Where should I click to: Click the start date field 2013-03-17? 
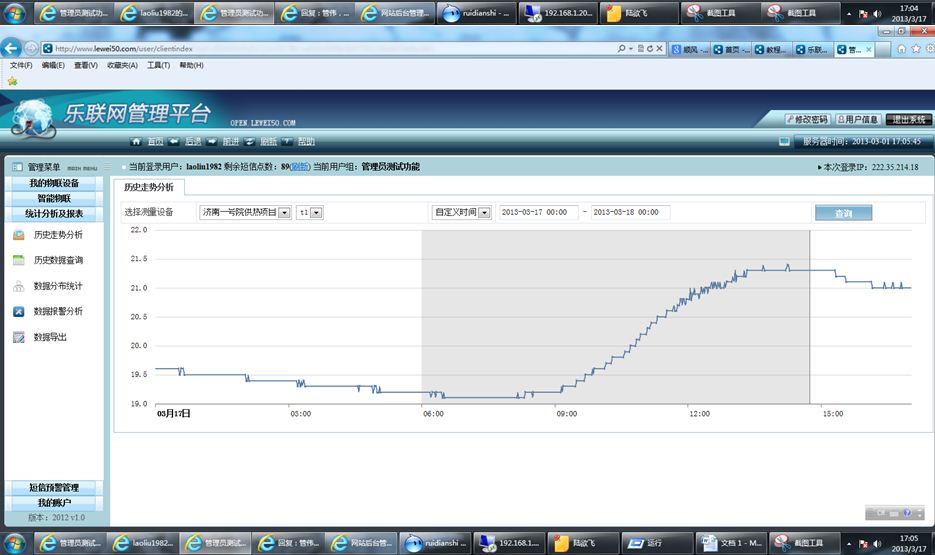537,213
